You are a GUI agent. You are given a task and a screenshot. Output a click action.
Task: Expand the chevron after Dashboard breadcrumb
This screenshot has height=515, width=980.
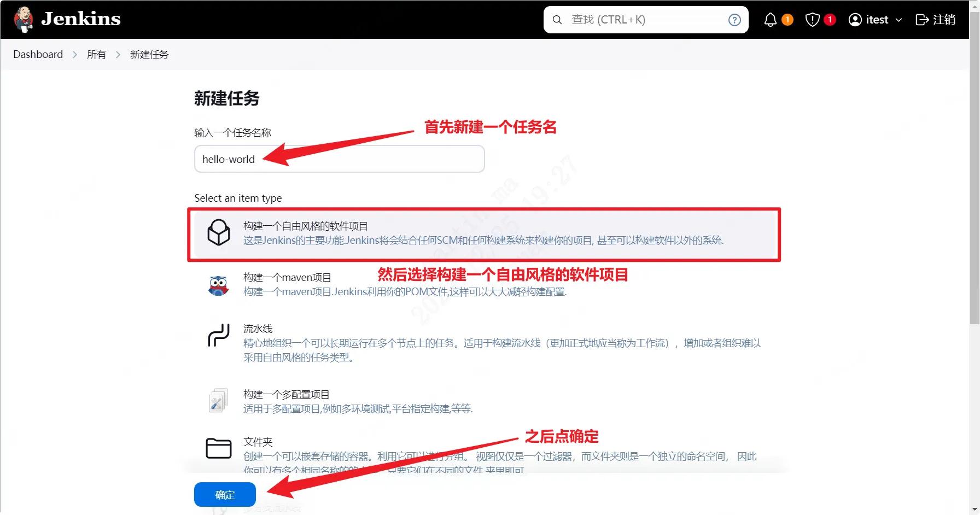coord(75,55)
